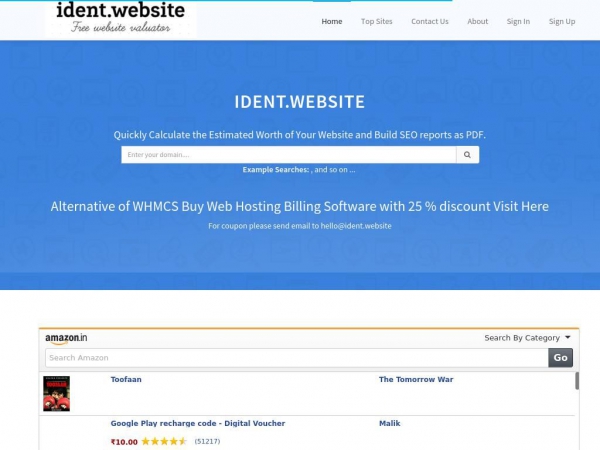
Task: Focus the Search Amazon input box
Action: 297,358
